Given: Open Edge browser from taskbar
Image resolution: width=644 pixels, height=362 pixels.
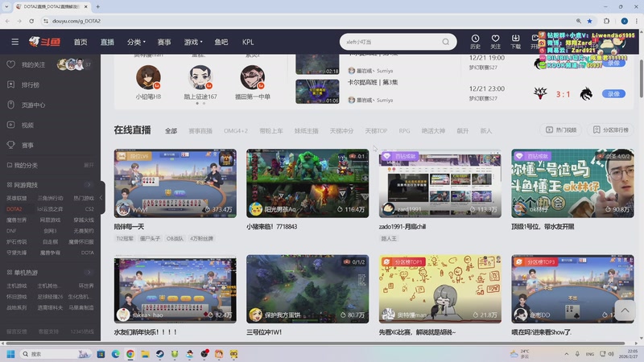Looking at the screenshot, I should pos(115,354).
